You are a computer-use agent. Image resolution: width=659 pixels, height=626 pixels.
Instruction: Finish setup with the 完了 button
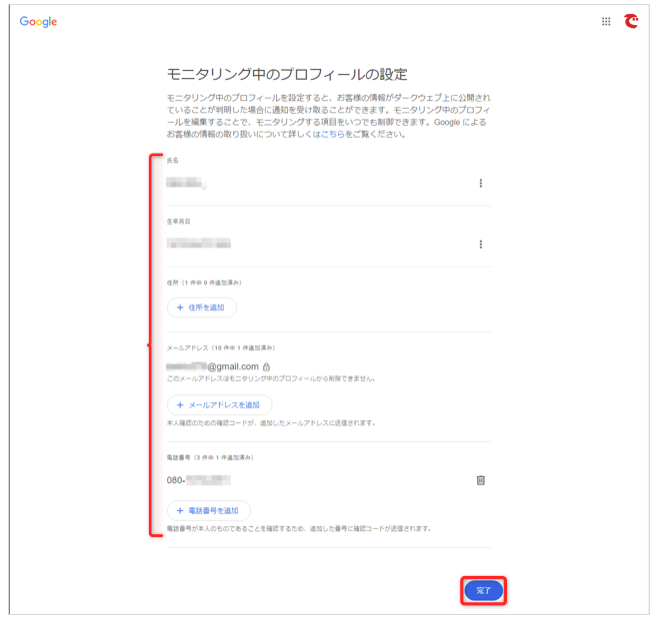[483, 591]
